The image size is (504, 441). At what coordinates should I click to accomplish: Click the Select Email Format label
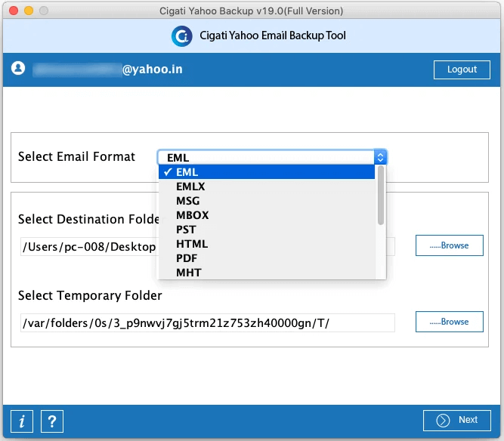coord(76,157)
